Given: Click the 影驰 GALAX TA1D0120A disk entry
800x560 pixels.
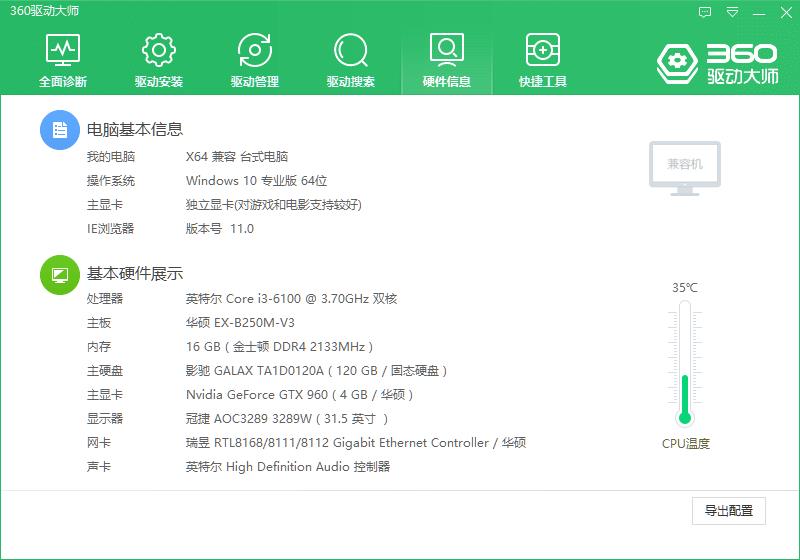Looking at the screenshot, I should (316, 371).
